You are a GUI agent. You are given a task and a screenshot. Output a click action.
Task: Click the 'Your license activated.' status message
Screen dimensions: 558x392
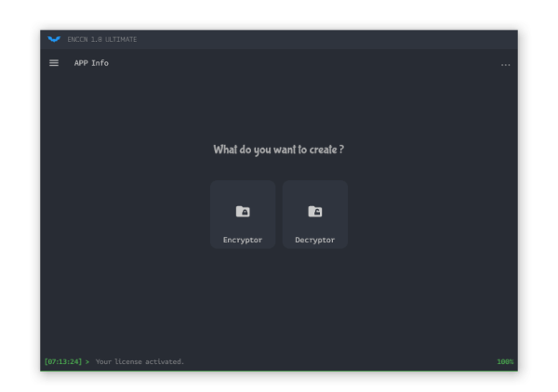[139, 361]
